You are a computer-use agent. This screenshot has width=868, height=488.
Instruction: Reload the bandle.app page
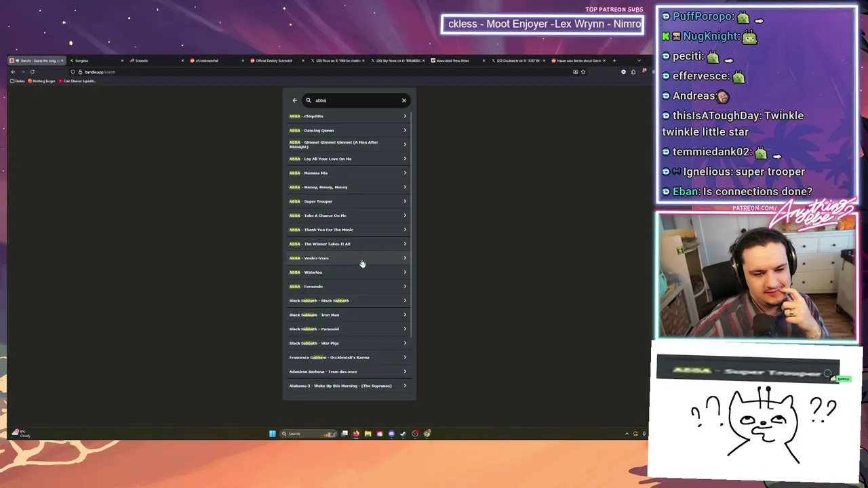tap(33, 72)
